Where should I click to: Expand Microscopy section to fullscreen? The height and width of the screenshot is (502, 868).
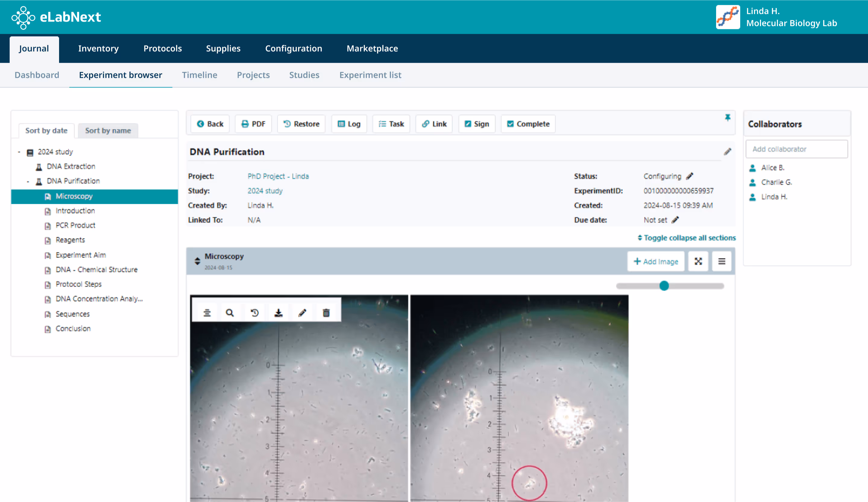coord(698,261)
